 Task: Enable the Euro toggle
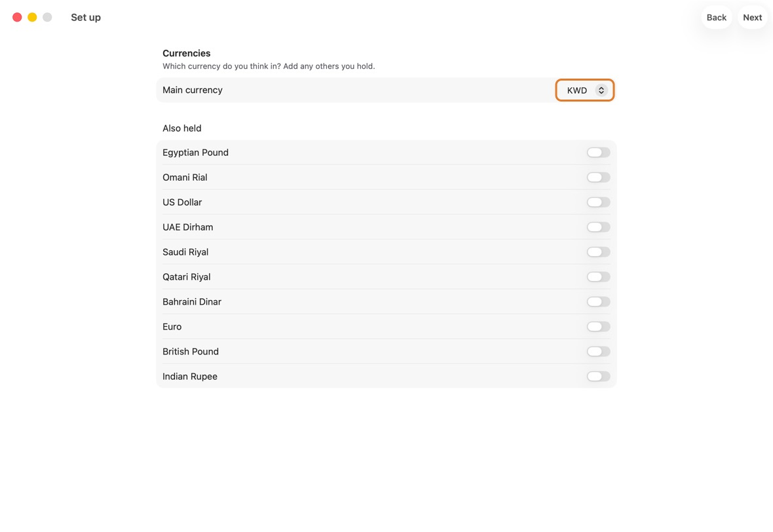point(599,327)
